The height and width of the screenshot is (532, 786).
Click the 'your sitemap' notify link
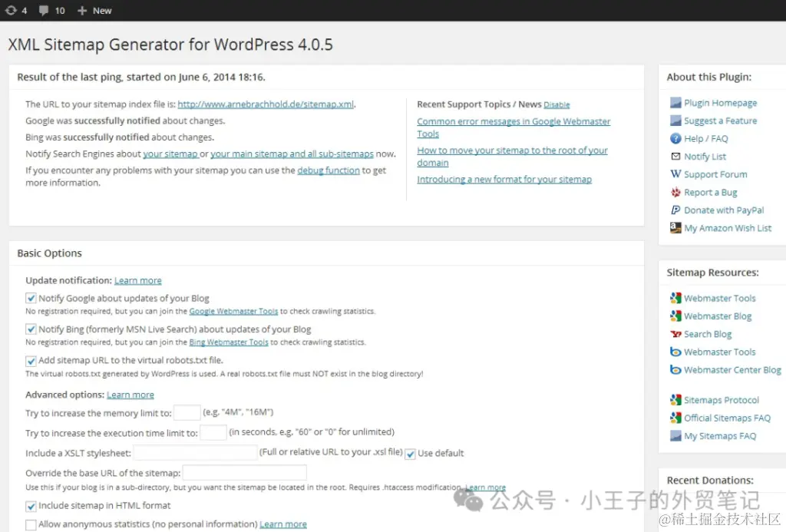coord(170,154)
